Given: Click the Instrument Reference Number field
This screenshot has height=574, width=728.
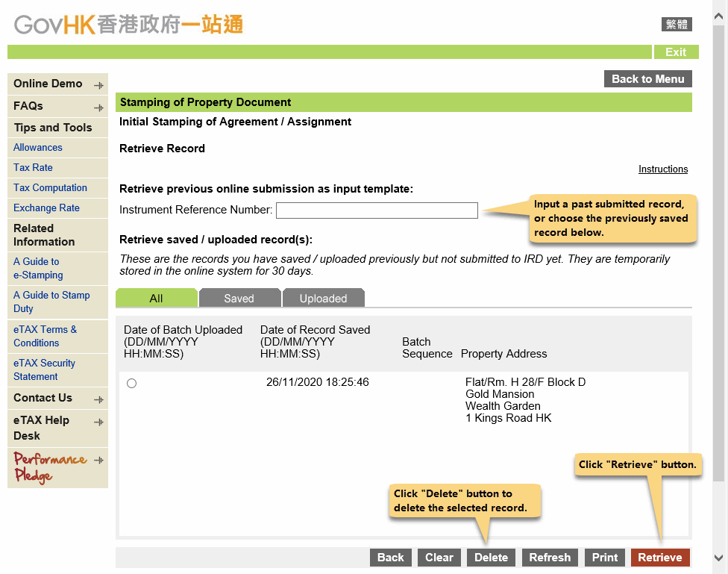Looking at the screenshot, I should [377, 210].
